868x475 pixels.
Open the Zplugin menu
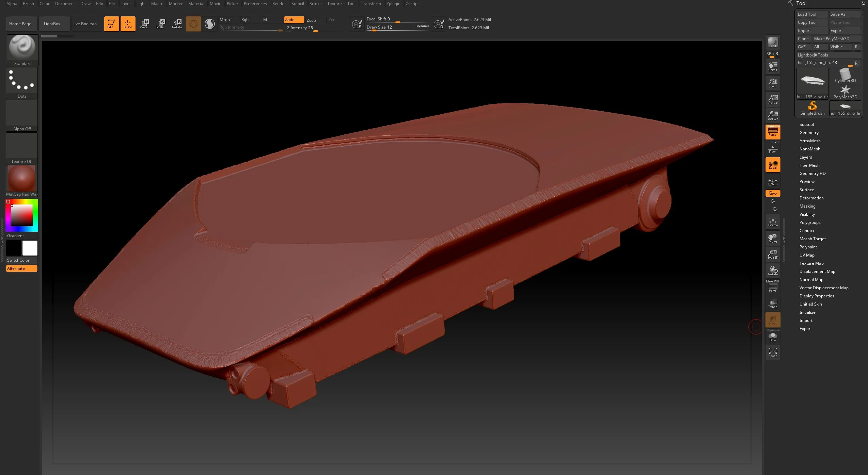[x=393, y=4]
